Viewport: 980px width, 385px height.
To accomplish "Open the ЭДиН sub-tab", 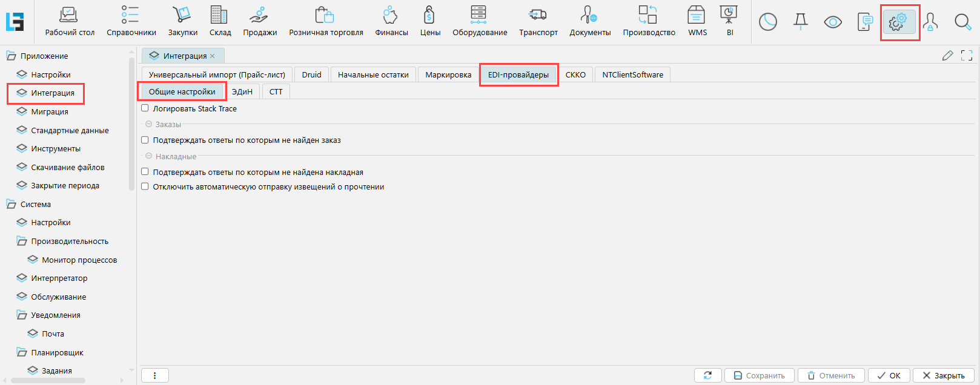I will [242, 91].
